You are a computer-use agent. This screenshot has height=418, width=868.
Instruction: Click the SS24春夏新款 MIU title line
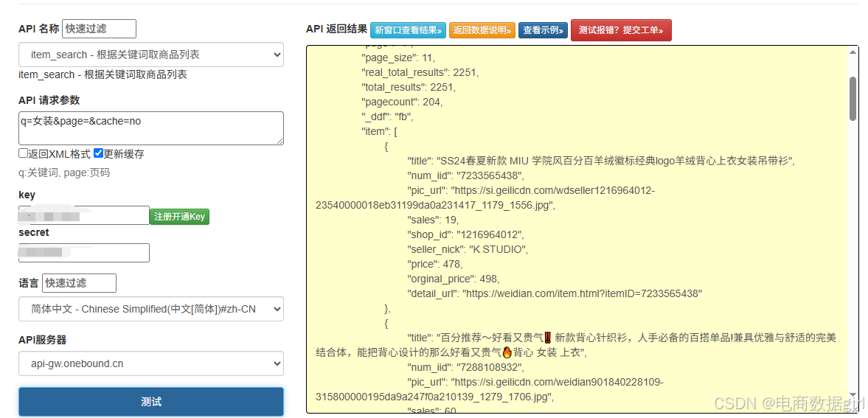pos(601,161)
